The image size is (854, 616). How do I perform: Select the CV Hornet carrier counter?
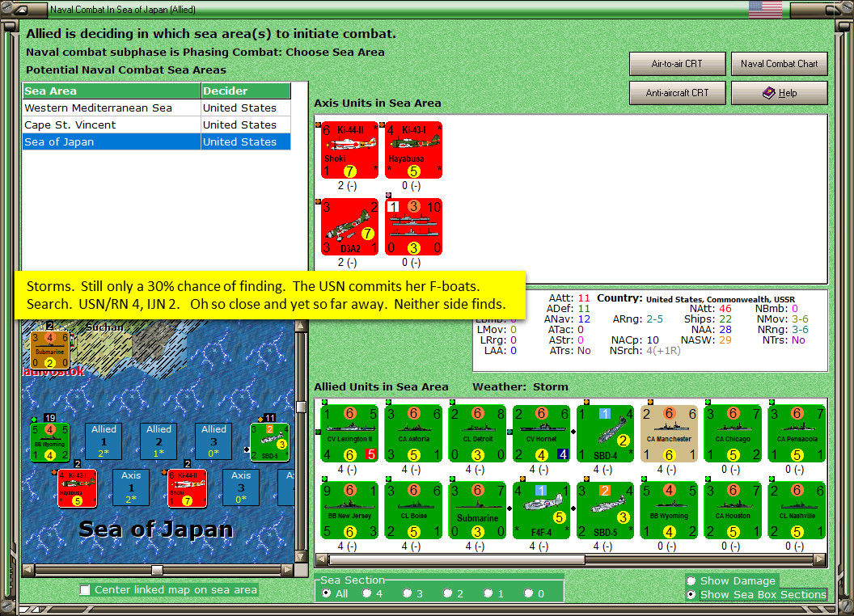point(541,433)
